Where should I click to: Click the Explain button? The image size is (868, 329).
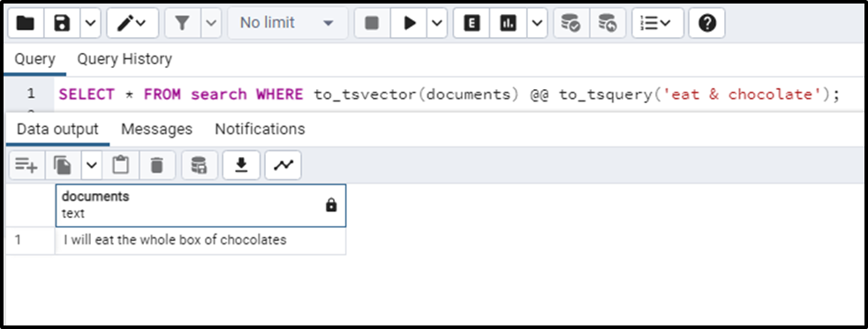click(472, 23)
